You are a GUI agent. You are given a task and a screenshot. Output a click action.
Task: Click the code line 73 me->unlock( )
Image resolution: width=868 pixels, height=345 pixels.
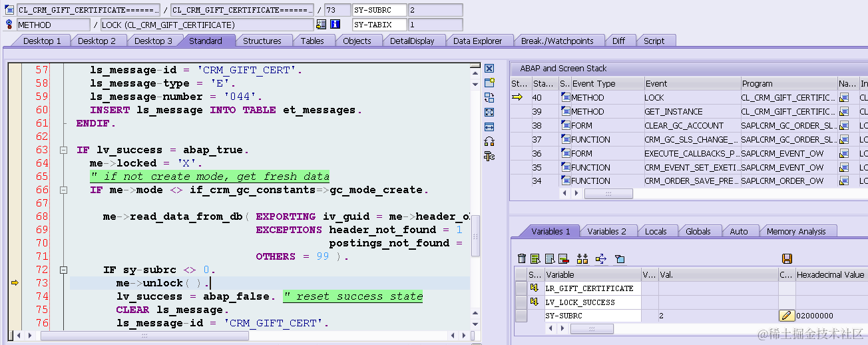pyautogui.click(x=162, y=283)
